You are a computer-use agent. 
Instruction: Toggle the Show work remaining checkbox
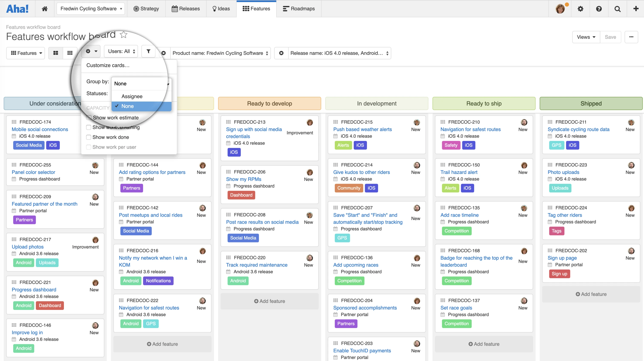click(89, 127)
